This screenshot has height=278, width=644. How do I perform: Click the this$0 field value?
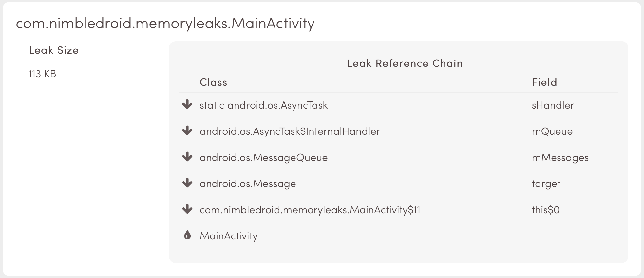pyautogui.click(x=546, y=210)
